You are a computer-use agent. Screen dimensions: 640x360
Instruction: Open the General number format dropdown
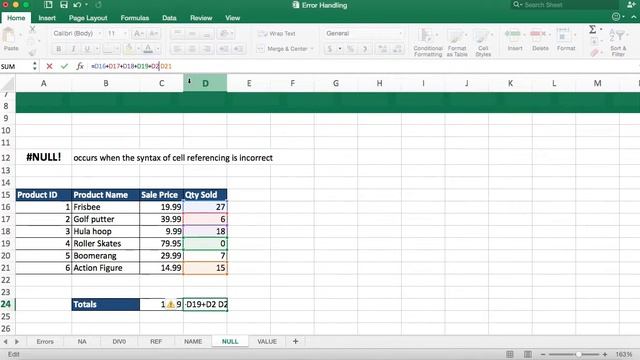pyautogui.click(x=400, y=33)
